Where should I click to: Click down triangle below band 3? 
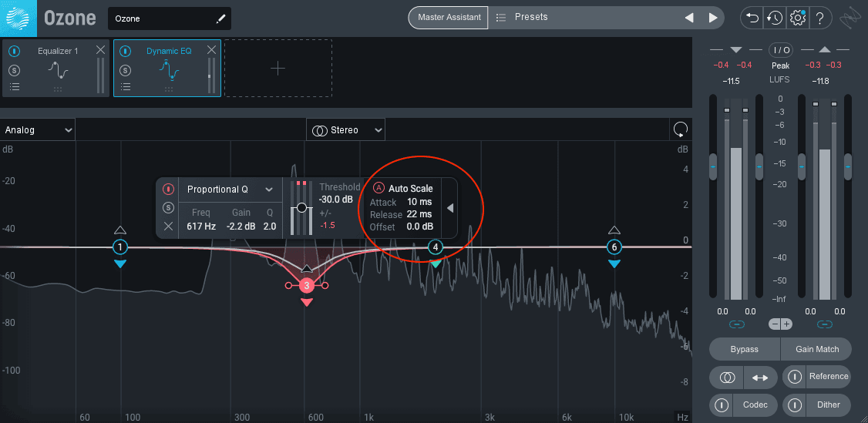coord(307,302)
